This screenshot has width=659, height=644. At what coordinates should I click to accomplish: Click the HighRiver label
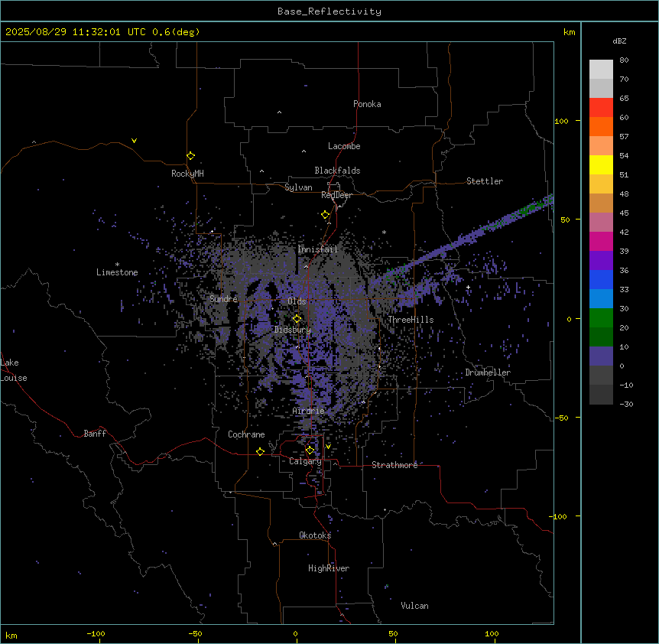click(329, 568)
